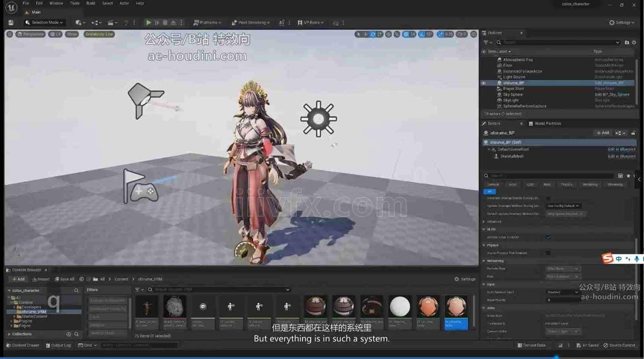Click the Stop simulation button

pos(165,23)
